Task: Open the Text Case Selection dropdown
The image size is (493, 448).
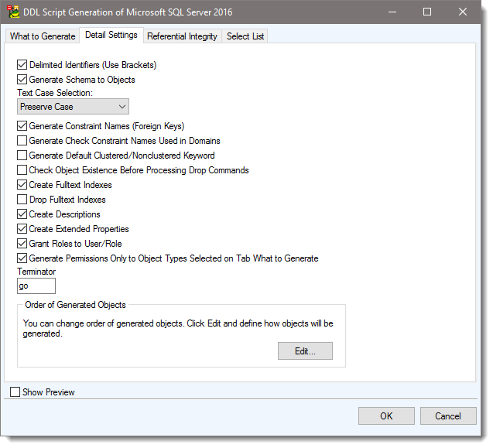Action: 73,107
